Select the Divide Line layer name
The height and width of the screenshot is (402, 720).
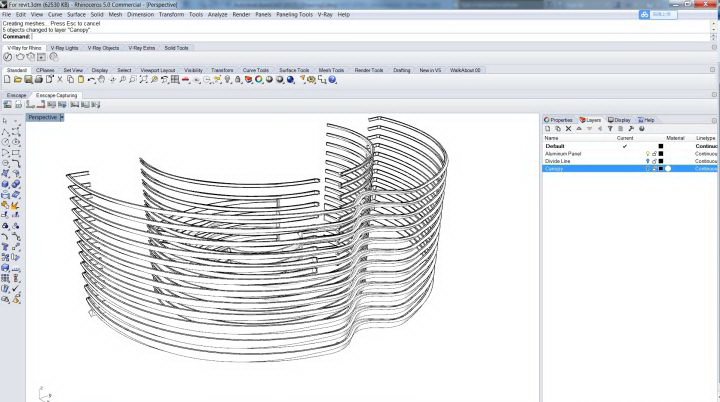[558, 161]
